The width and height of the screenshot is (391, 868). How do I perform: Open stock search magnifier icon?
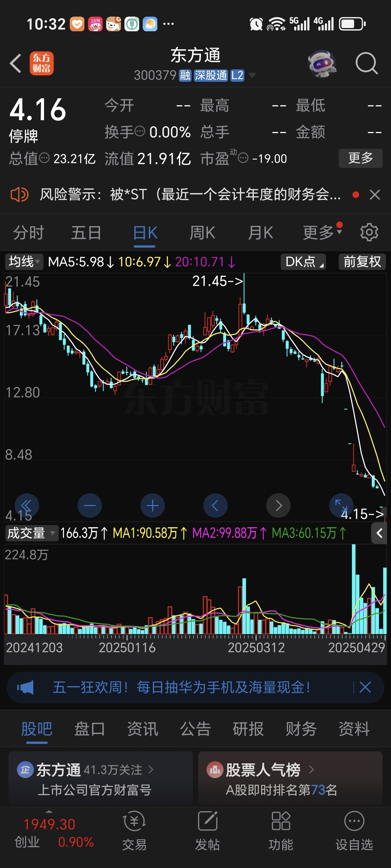coord(366,63)
